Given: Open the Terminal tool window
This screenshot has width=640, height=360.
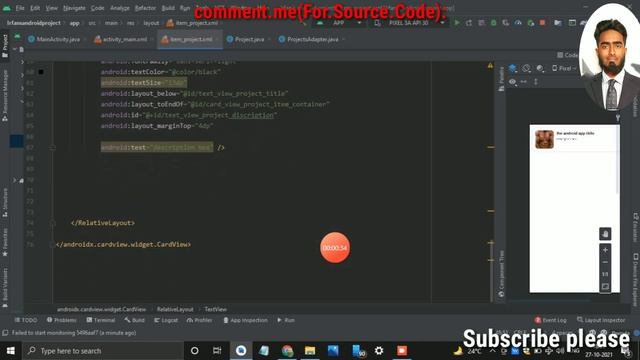Looking at the screenshot, I should (101, 320).
